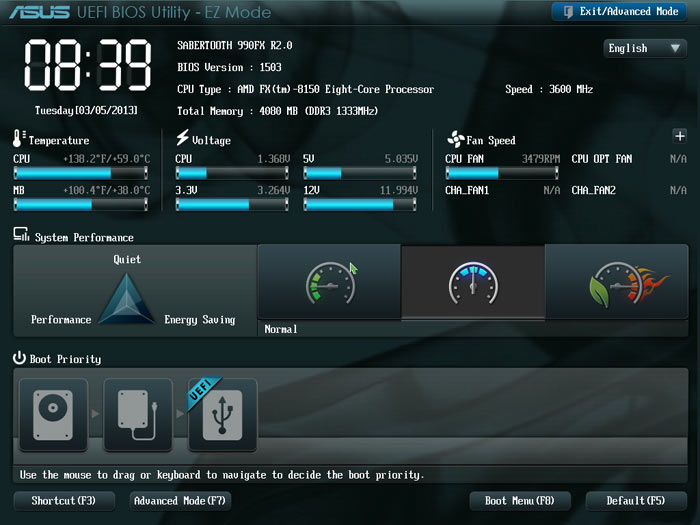Open the English language dropdown
Image resolution: width=700 pixels, height=525 pixels.
[x=645, y=48]
